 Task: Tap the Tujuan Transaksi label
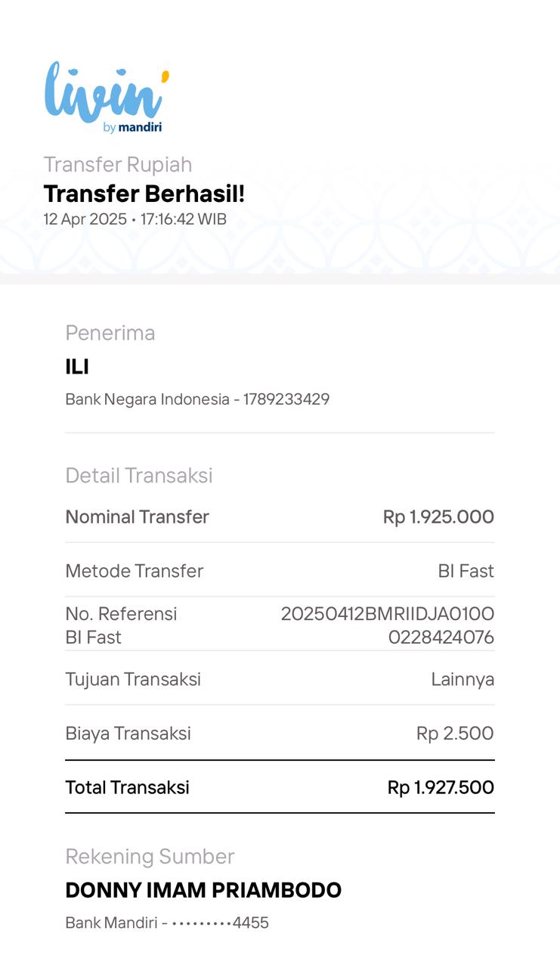133,679
